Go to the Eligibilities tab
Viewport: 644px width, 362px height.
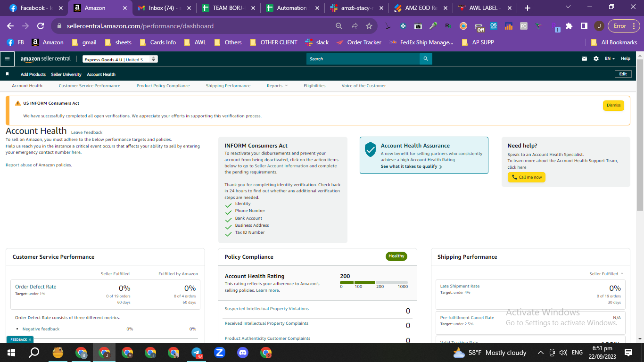[x=314, y=86]
